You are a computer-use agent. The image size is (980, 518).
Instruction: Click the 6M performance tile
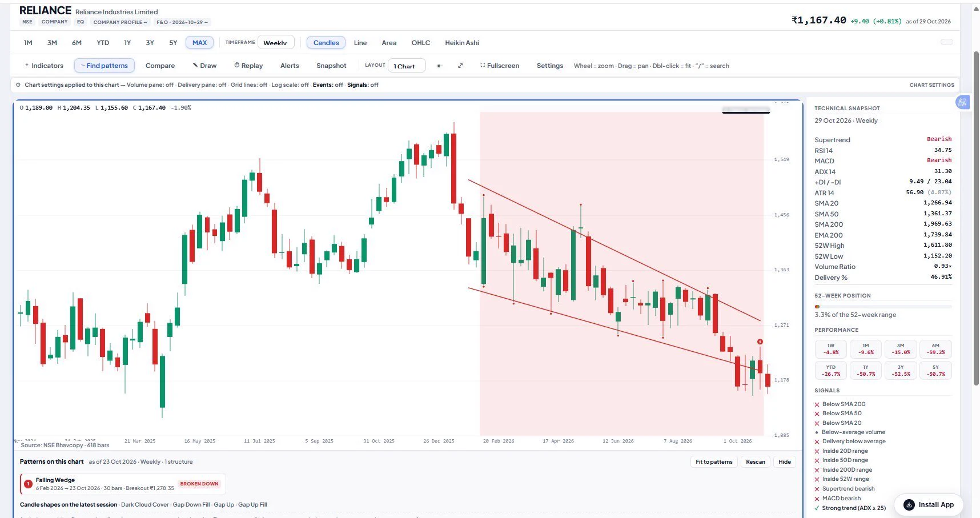pos(935,349)
